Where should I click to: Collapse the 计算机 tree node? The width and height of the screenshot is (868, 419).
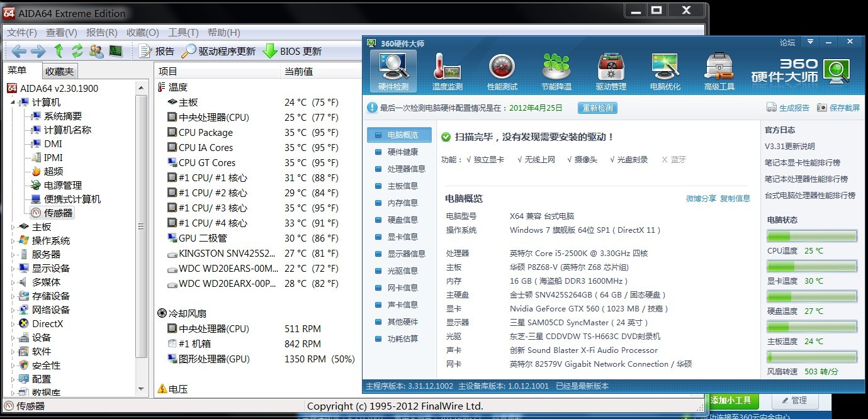14,103
